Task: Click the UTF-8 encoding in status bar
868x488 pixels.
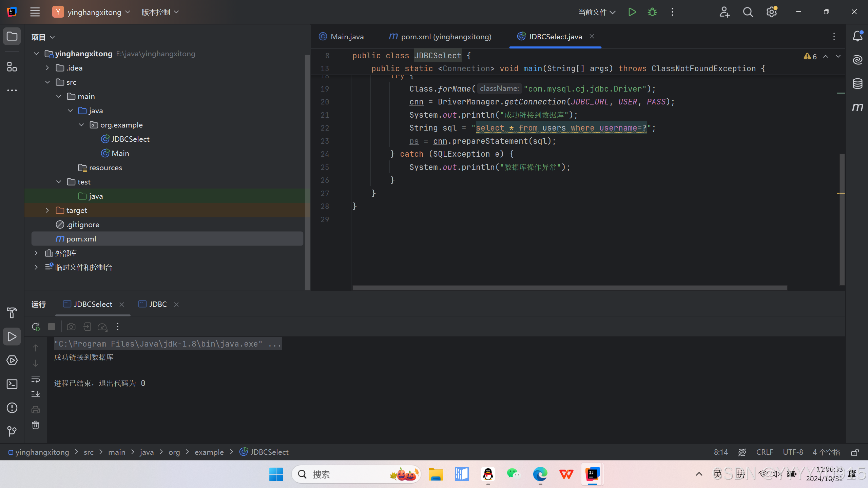Action: [793, 452]
